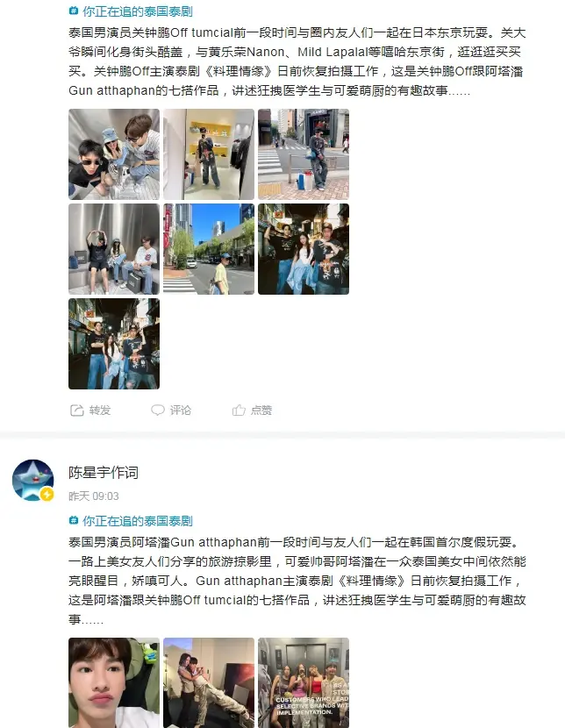The width and height of the screenshot is (565, 728).
Task: Open group of girls elevator photo
Action: pyautogui.click(x=304, y=682)
